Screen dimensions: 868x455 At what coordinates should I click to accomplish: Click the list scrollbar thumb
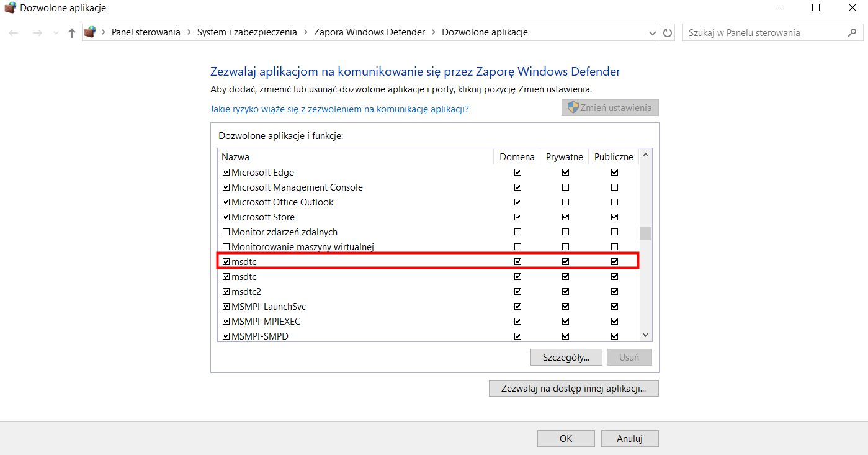click(646, 233)
